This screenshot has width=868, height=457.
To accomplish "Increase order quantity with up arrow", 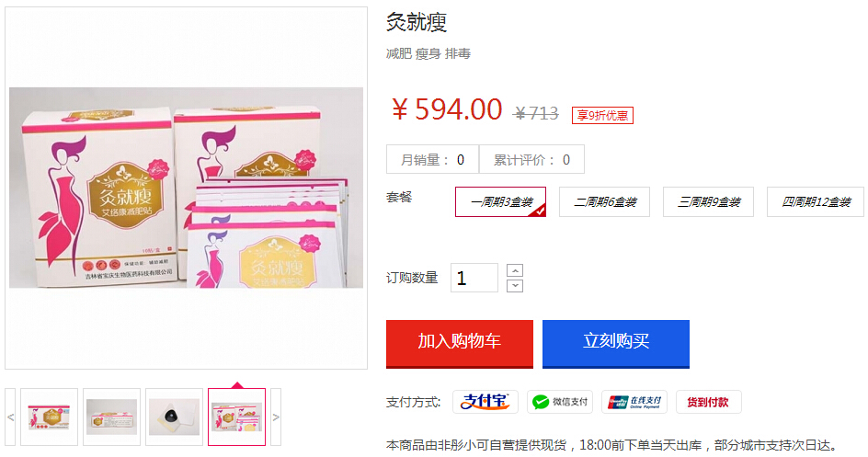I will pyautogui.click(x=515, y=270).
